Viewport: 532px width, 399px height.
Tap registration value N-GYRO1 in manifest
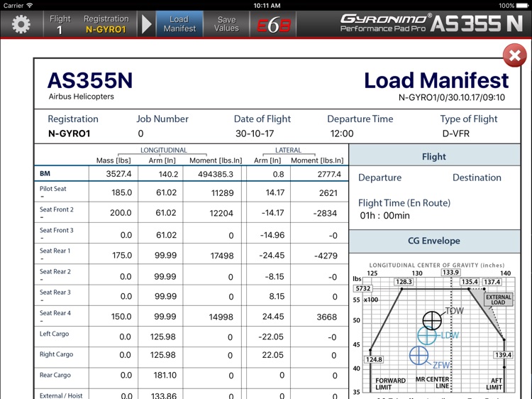[x=70, y=133]
